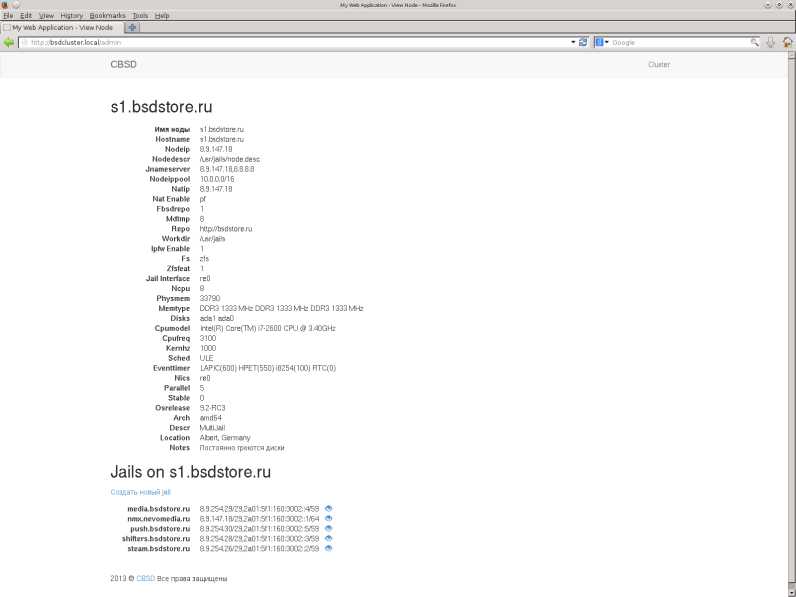796x597 pixels.
Task: Reload the page with the refresh icon
Action: tap(583, 43)
